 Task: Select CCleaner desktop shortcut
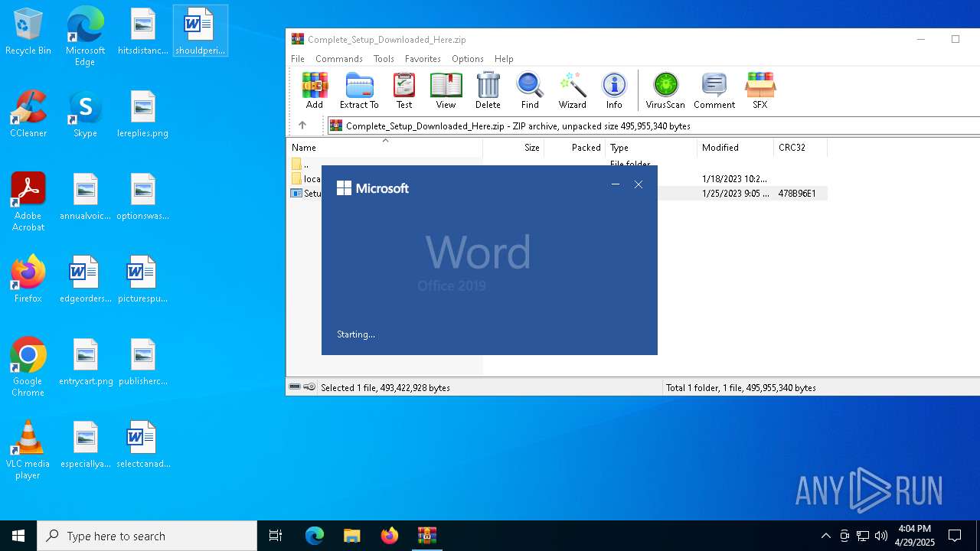click(28, 115)
